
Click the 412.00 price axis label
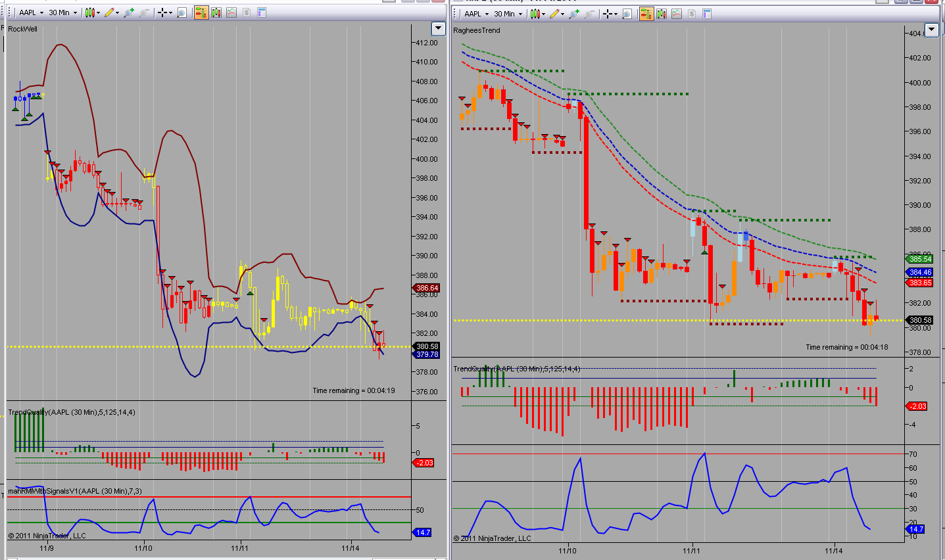pyautogui.click(x=426, y=43)
